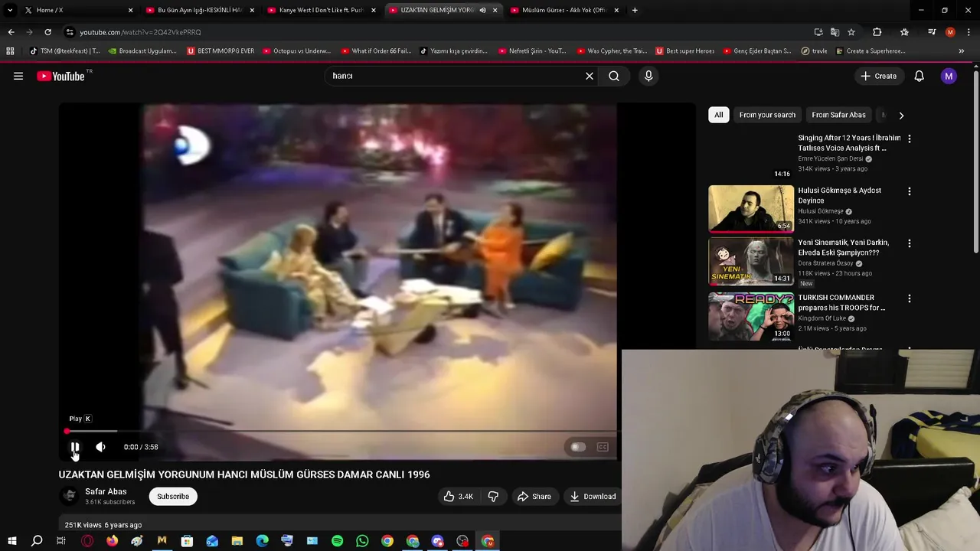Open Windows taskbar search
Viewport: 980px width, 551px height.
point(37,541)
